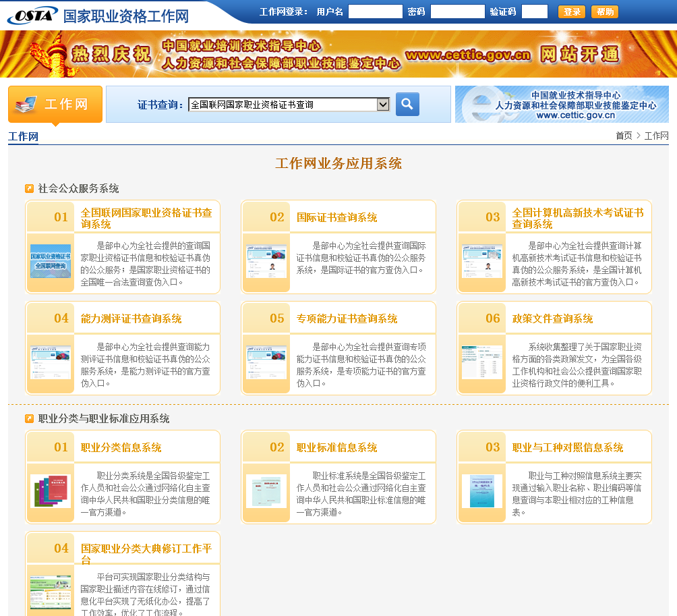Click the 全国计算机高新技术考试 thumbnail image
Image resolution: width=677 pixels, height=616 pixels.
point(482,261)
